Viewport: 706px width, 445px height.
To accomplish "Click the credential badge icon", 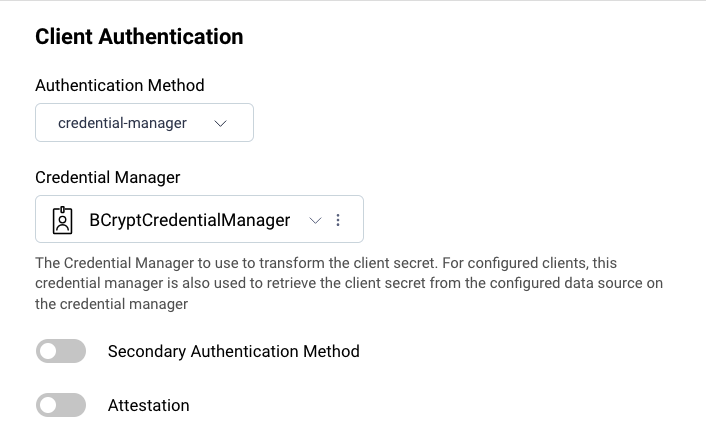I will click(x=63, y=220).
